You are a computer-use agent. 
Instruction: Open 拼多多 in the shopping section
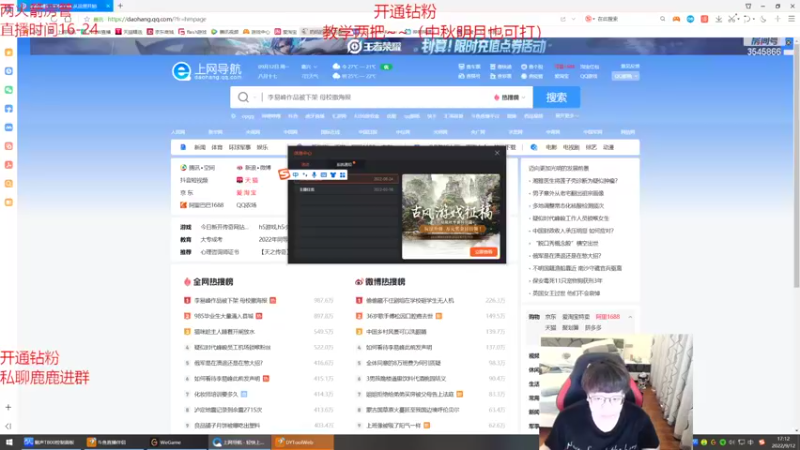point(593,328)
